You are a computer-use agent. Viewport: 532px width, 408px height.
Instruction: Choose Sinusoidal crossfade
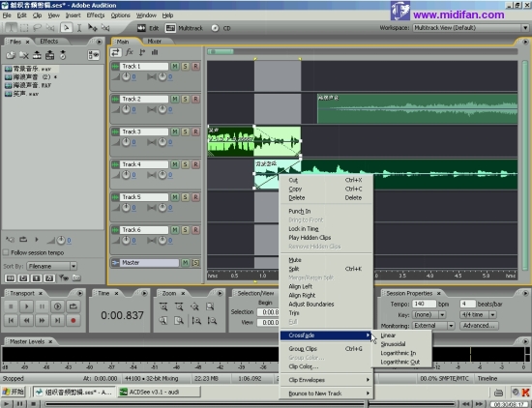click(x=401, y=344)
